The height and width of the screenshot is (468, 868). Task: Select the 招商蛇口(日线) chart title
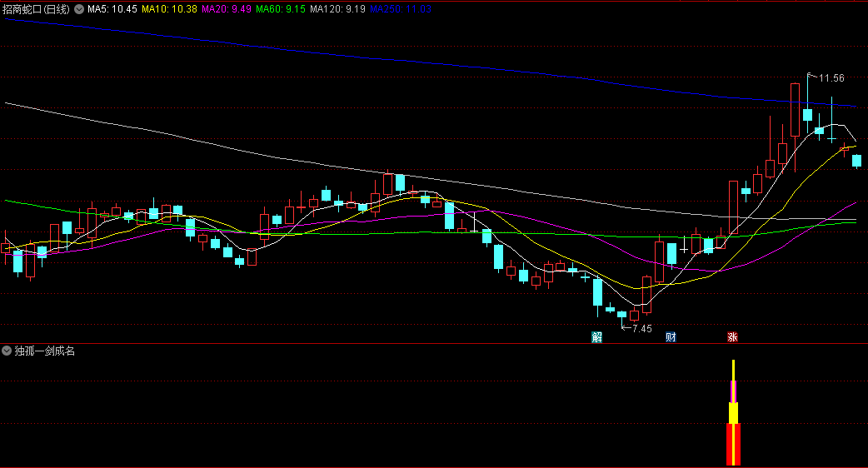click(x=37, y=9)
